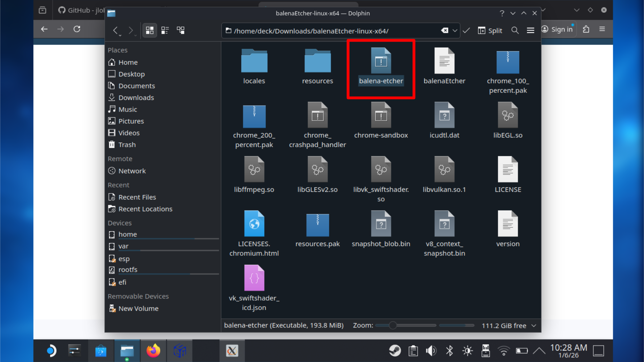Adjust the icon Zoom slider
Viewport: 644px width, 362px height.
click(393, 325)
